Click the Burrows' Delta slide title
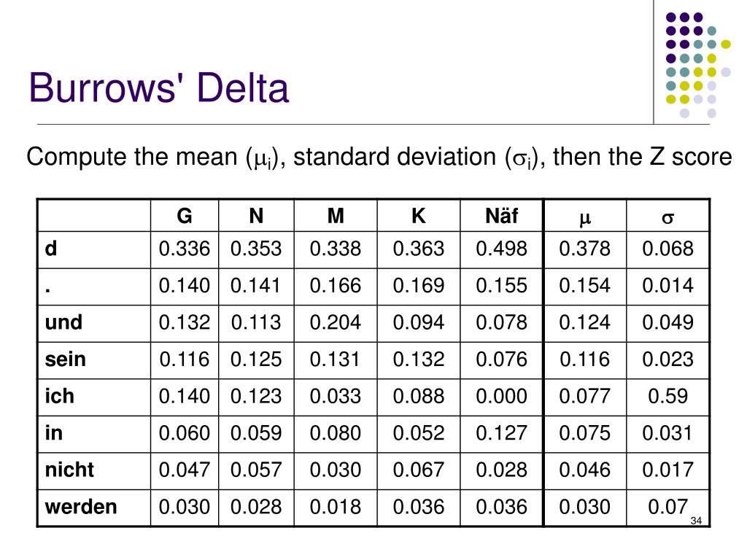Viewport: 747px width, 560px height. [158, 87]
